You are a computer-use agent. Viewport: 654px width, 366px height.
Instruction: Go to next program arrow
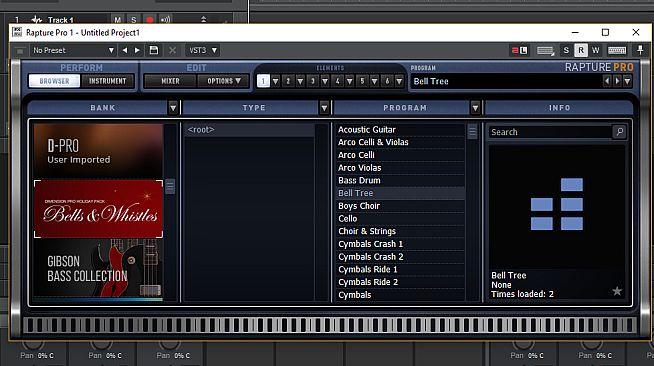[x=617, y=81]
